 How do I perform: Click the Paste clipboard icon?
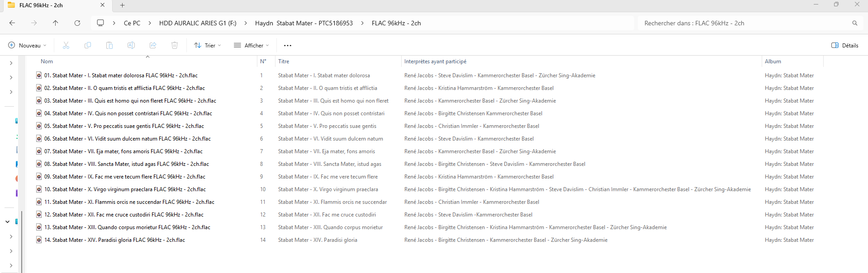[x=109, y=45]
